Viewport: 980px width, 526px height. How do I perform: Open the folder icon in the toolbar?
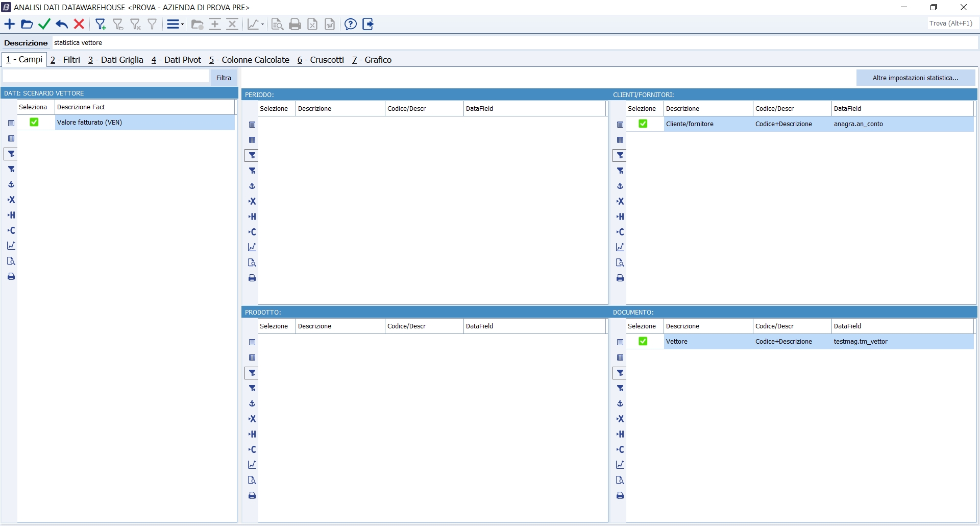tap(27, 24)
